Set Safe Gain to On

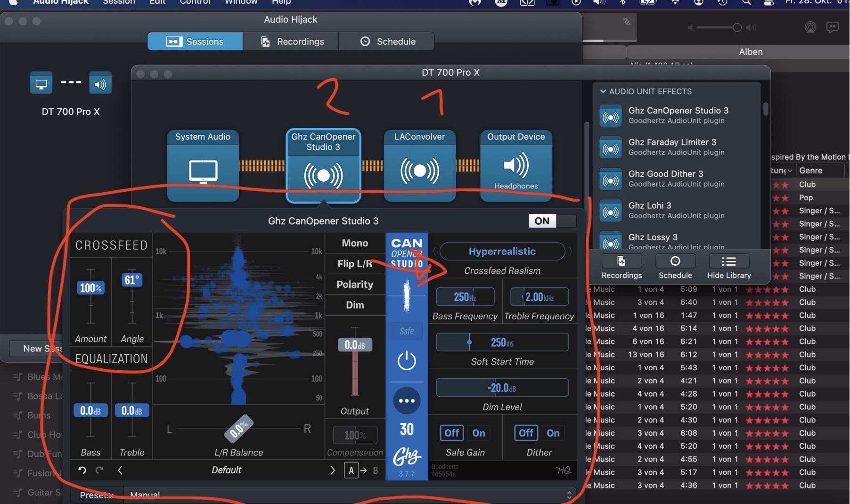(x=479, y=433)
